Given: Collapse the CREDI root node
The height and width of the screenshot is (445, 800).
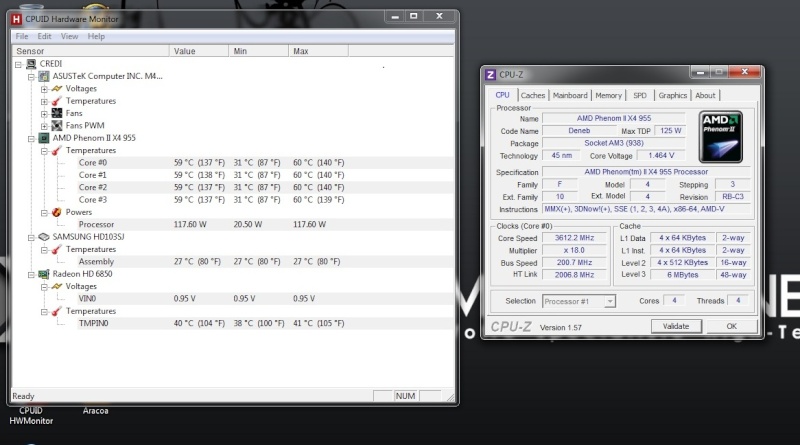Looking at the screenshot, I should point(18,64).
